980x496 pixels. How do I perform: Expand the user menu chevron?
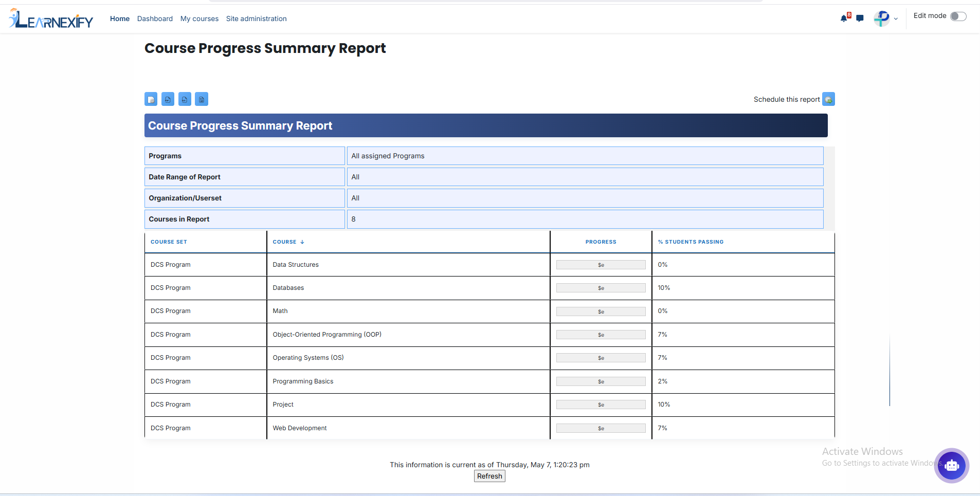tap(896, 19)
